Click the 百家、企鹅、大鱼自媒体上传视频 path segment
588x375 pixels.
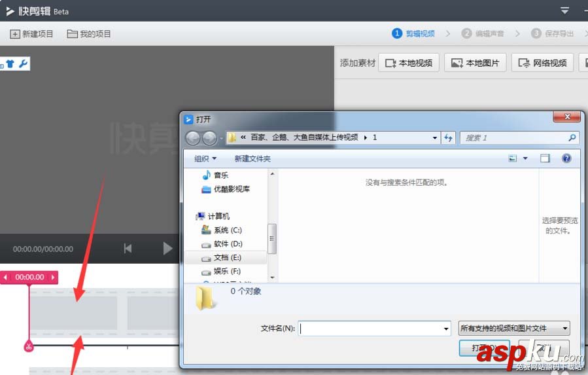click(x=304, y=137)
